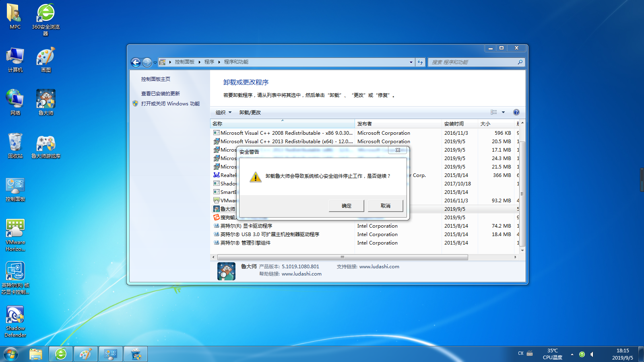Image resolution: width=644 pixels, height=362 pixels.
Task: Launch 鲁大师游戏库 desktop shortcut
Action: [x=46, y=146]
